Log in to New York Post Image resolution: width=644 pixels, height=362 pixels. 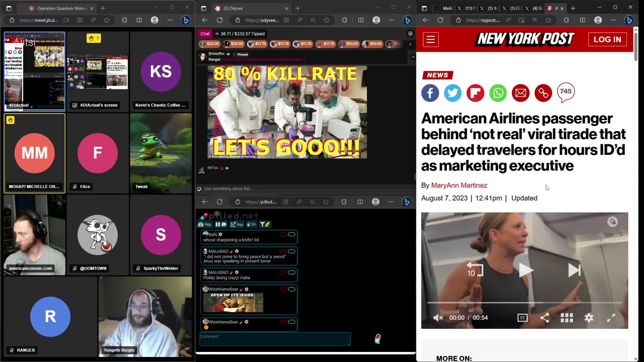pos(607,39)
